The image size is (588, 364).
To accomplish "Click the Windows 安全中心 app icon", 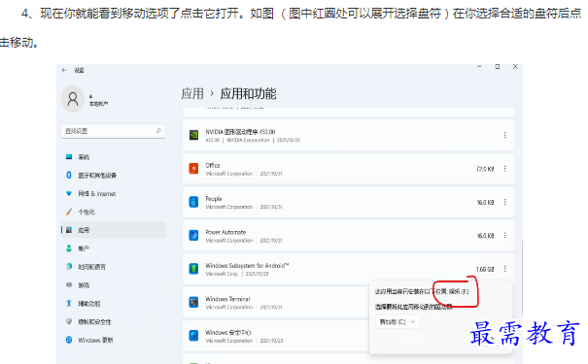I will (x=193, y=336).
